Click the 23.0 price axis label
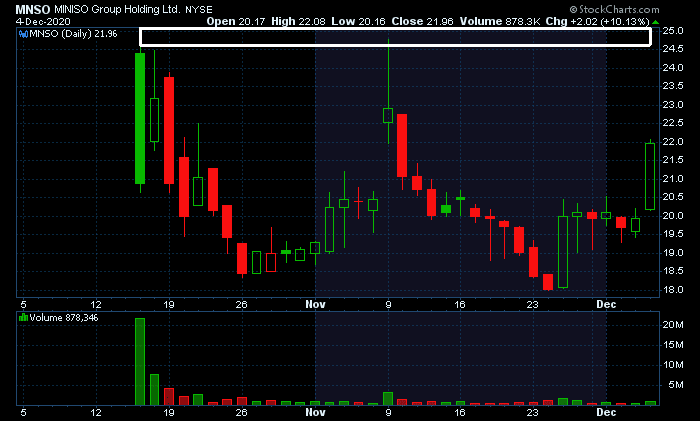The width and height of the screenshot is (700, 421). (673, 105)
